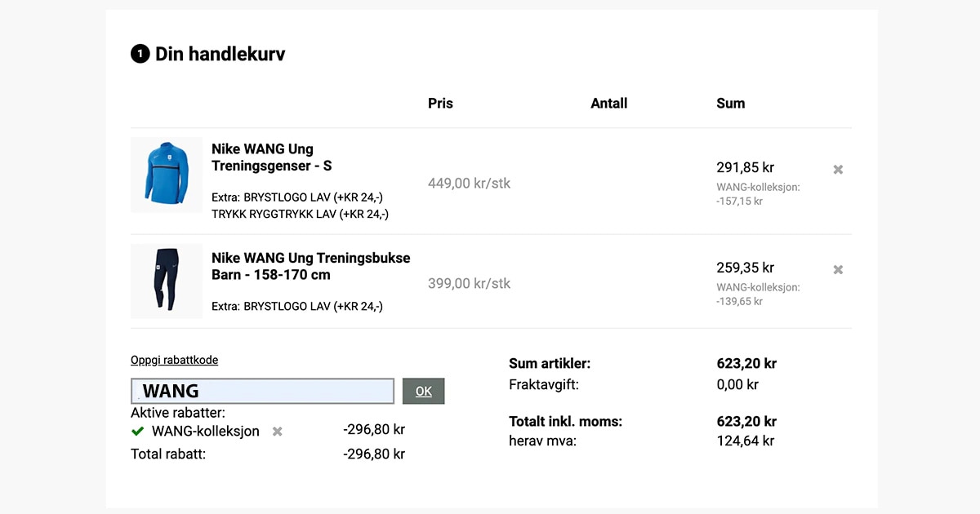Click the Pris column header
980x514 pixels.
pos(440,103)
